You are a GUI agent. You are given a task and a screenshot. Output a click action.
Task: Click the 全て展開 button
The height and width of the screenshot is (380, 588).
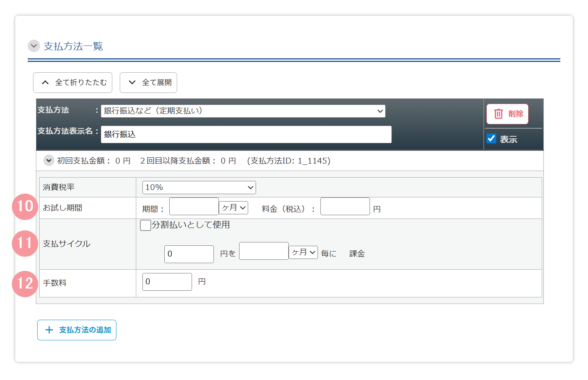(148, 83)
